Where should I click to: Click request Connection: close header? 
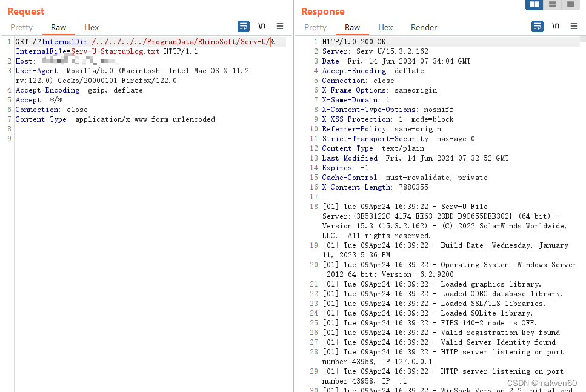(52, 110)
